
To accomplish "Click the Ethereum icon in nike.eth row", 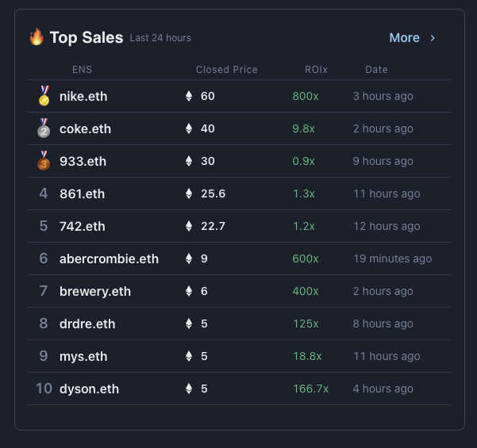I will tap(189, 96).
